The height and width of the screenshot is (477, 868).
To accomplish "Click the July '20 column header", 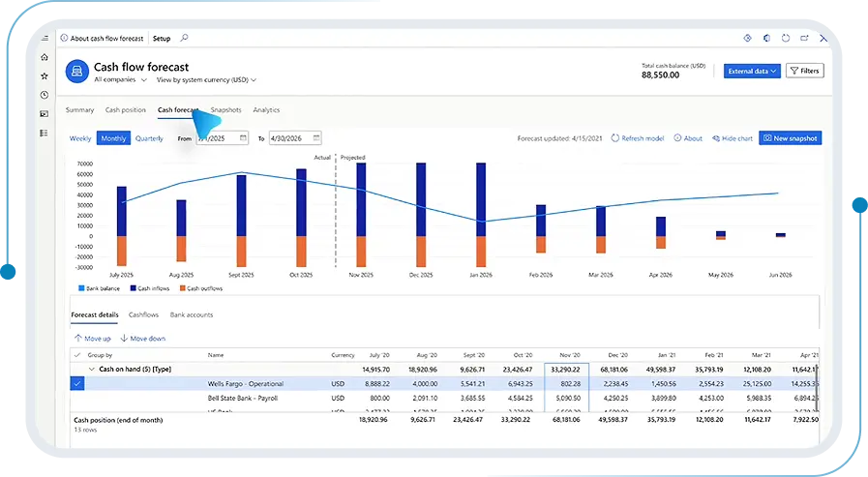I will (379, 355).
